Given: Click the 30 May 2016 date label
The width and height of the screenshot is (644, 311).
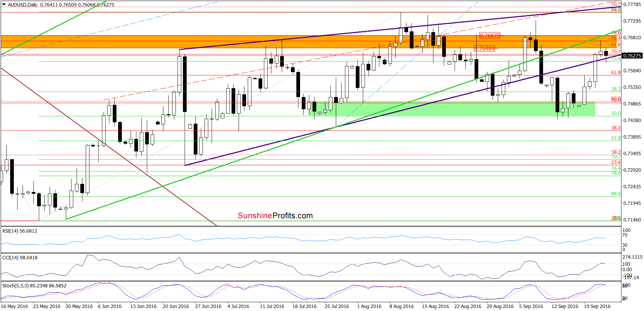Looking at the screenshot, I should pyautogui.click(x=79, y=306).
